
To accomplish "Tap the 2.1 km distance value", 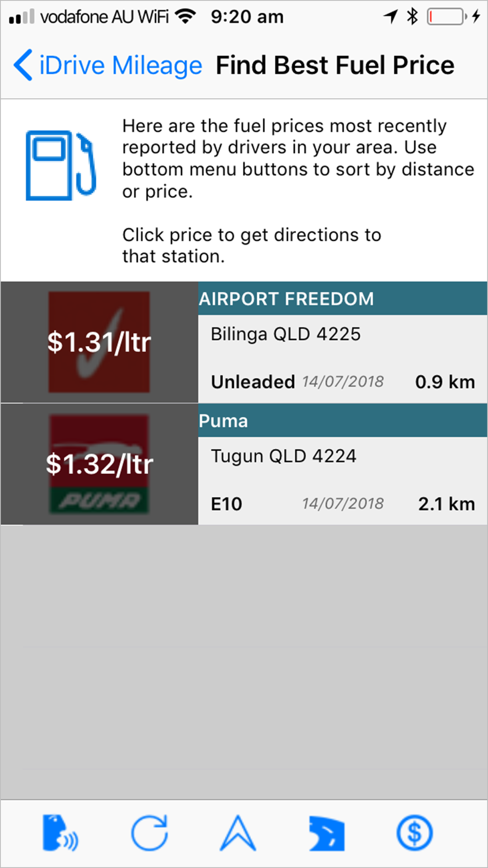I will pyautogui.click(x=446, y=504).
